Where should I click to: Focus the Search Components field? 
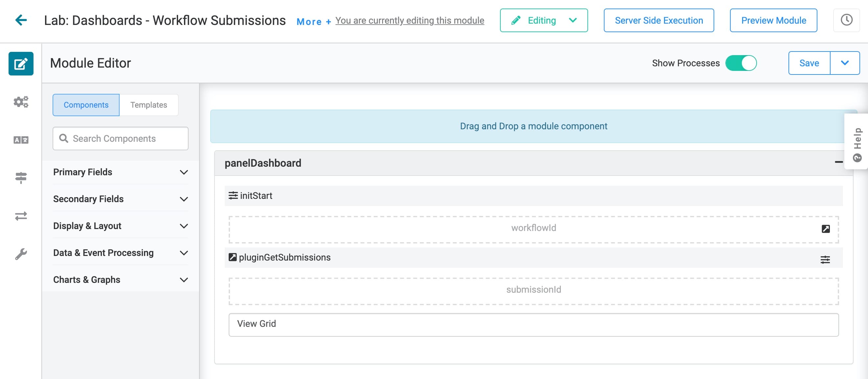click(x=120, y=138)
